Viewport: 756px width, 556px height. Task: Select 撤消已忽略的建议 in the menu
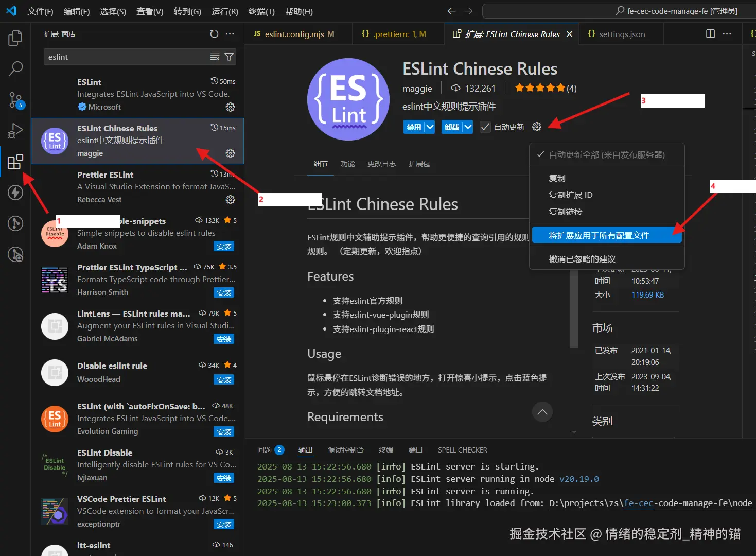coord(607,259)
